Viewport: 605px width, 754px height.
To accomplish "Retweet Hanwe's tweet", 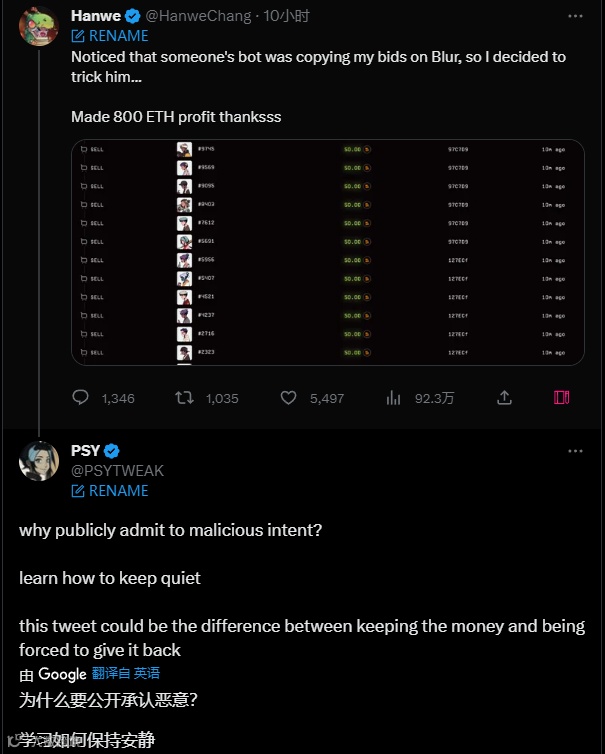I will click(x=184, y=398).
